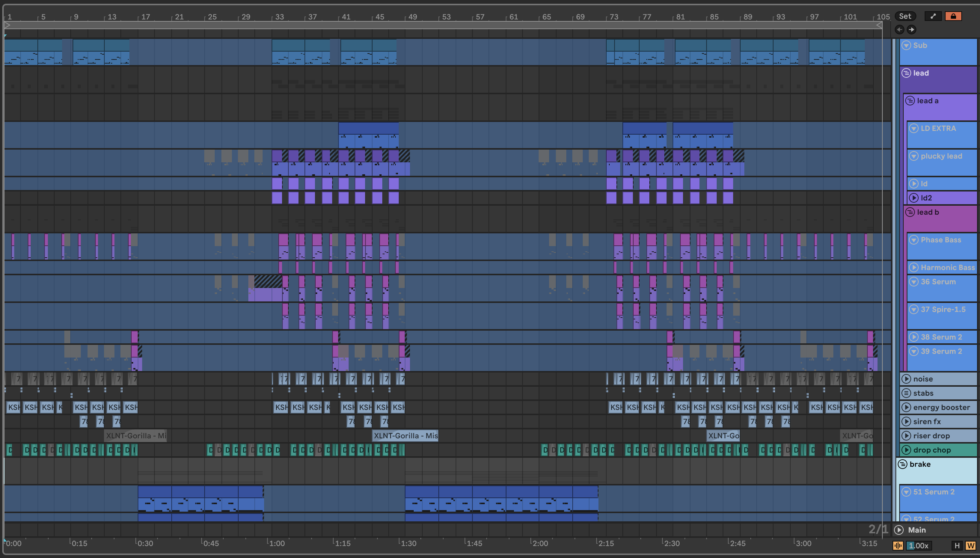Select the riser drop track name
980x558 pixels.
pyautogui.click(x=931, y=436)
